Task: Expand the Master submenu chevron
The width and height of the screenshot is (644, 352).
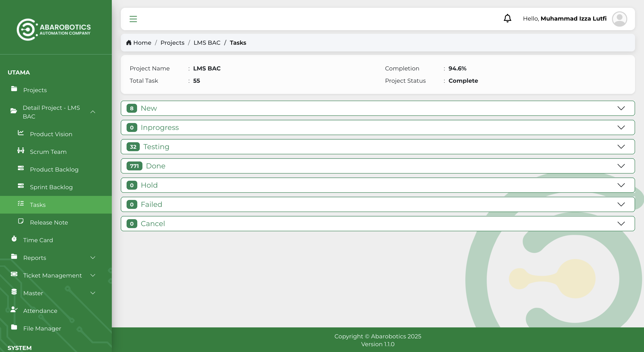Action: coord(93,293)
